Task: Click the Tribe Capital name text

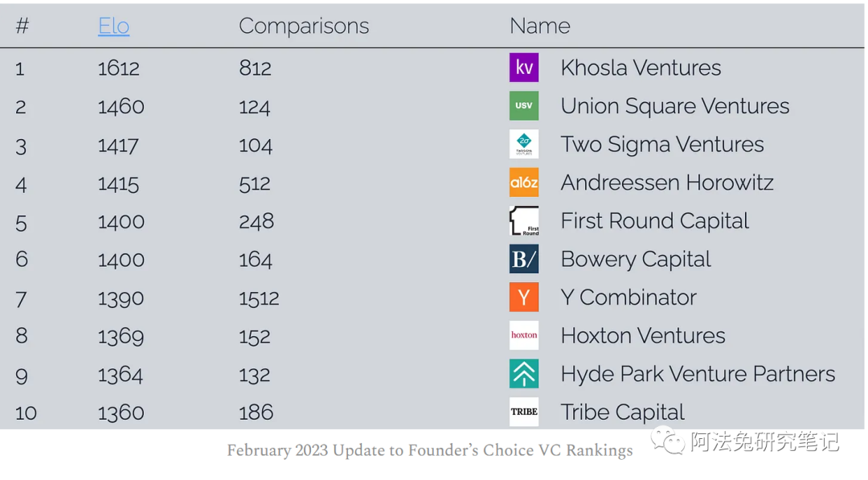Action: 622,412
